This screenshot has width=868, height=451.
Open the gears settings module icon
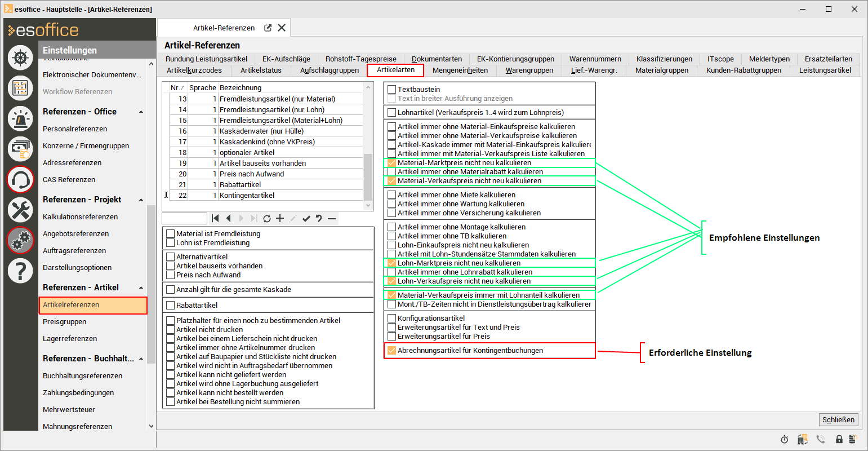[20, 240]
